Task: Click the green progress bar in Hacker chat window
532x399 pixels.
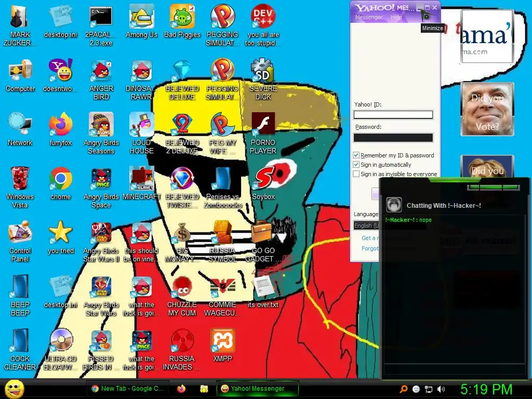Action: [494, 187]
